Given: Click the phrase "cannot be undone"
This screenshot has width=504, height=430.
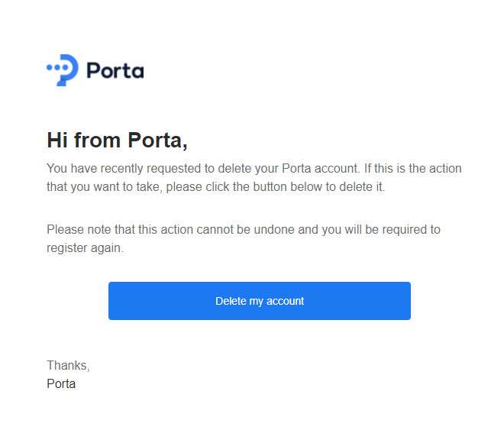Looking at the screenshot, I should click(x=245, y=229).
